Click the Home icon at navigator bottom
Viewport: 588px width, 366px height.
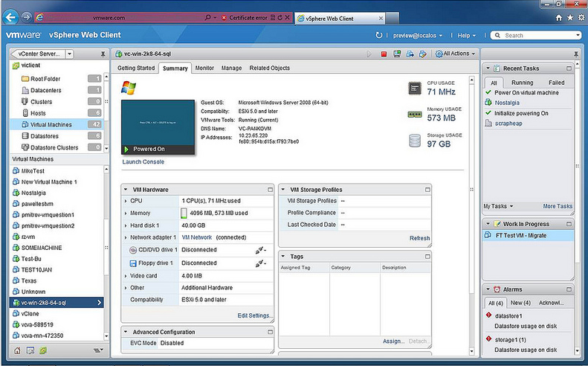point(17,350)
